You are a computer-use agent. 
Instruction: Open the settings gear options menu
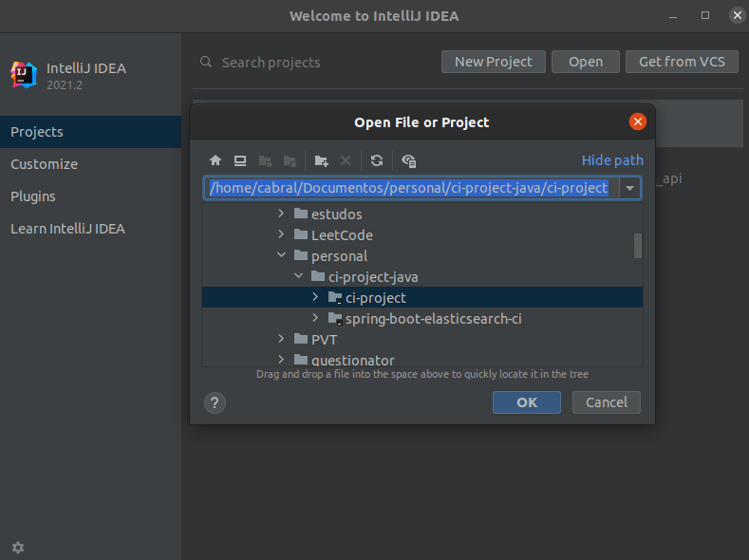click(x=18, y=547)
